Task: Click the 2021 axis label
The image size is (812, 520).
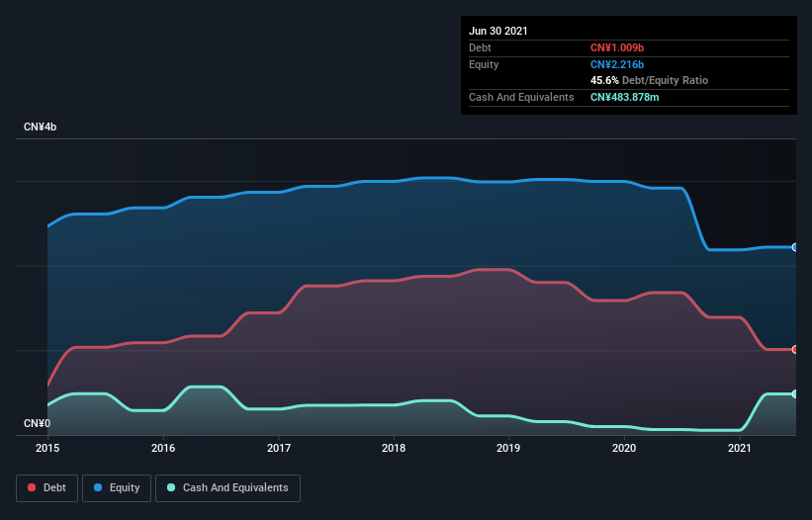Action: 740,448
